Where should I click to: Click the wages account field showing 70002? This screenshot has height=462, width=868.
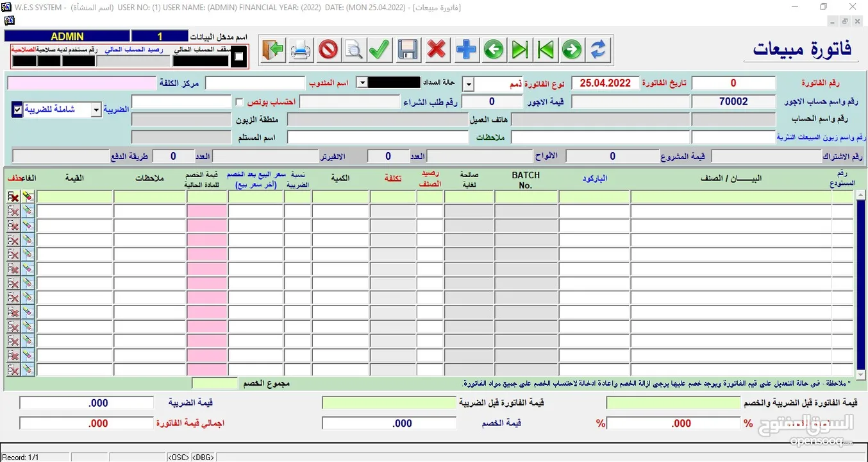(733, 101)
